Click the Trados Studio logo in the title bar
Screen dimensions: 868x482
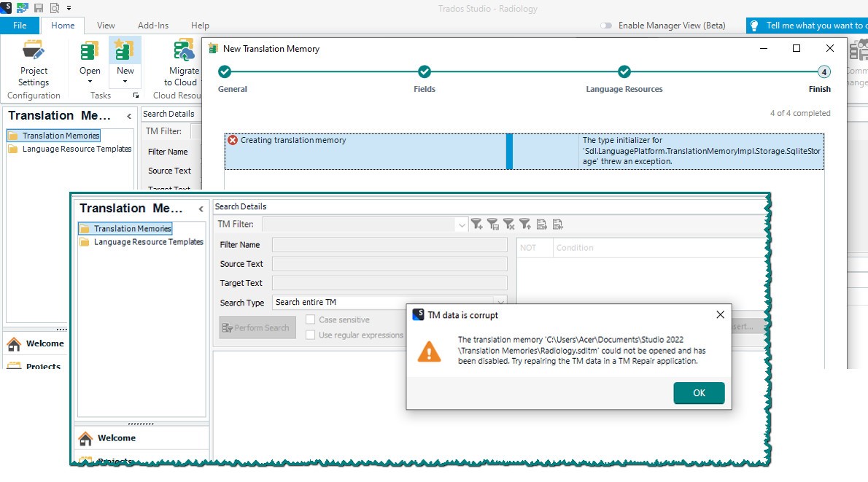[6, 7]
